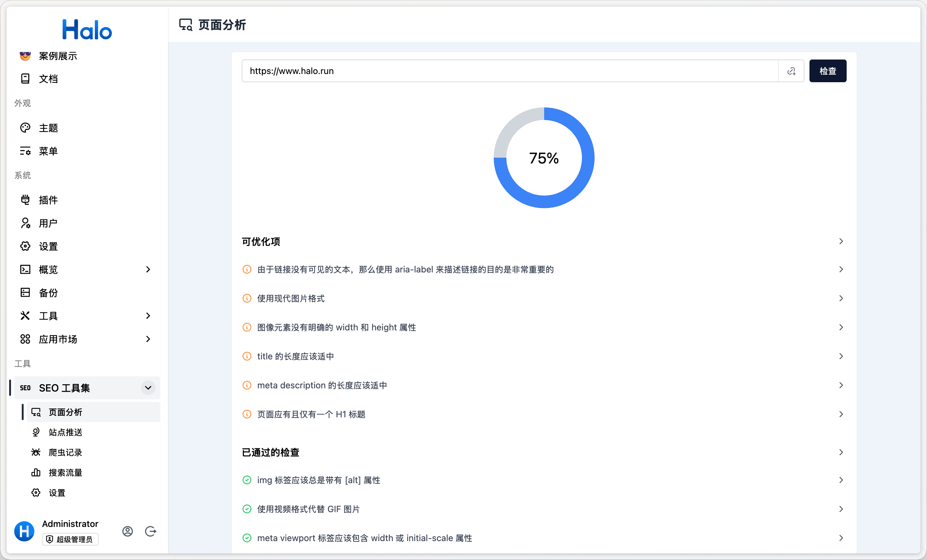Click the bar chart icon for 搜索流量
Image resolution: width=927 pixels, height=560 pixels.
(x=36, y=472)
